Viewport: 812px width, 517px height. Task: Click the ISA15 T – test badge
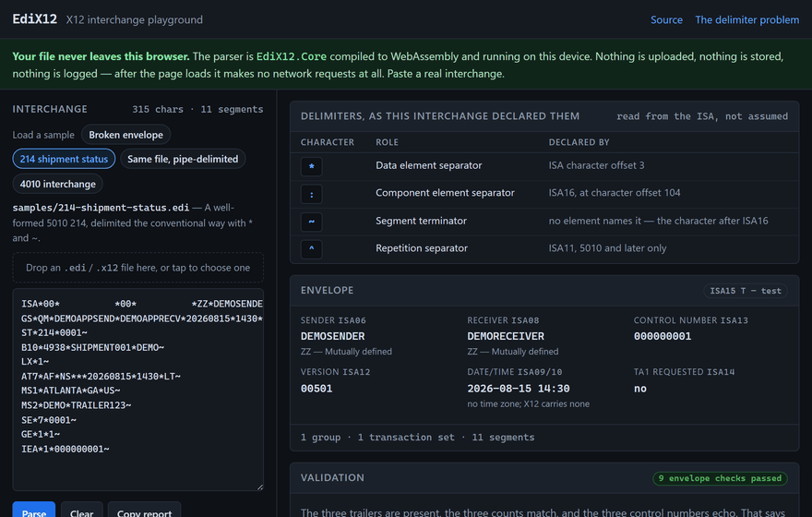tap(746, 291)
